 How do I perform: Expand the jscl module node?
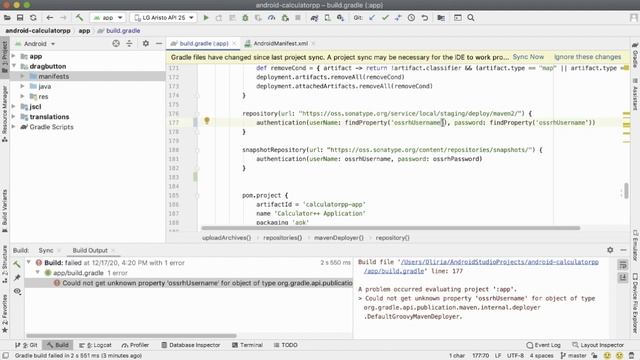pyautogui.click(x=13, y=106)
